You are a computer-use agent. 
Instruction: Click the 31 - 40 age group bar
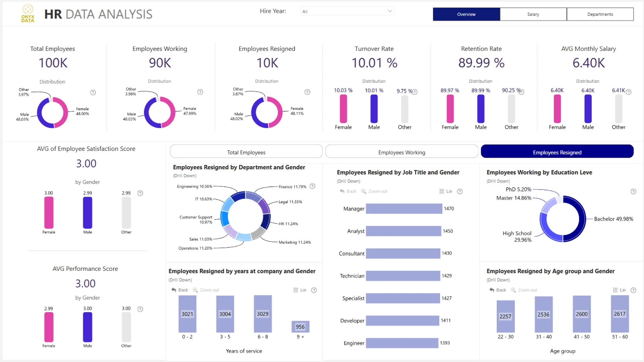[x=543, y=314]
